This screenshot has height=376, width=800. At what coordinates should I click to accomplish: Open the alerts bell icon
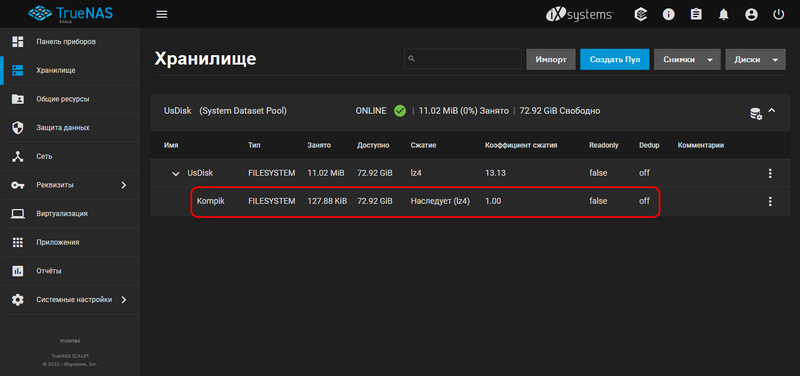(723, 15)
